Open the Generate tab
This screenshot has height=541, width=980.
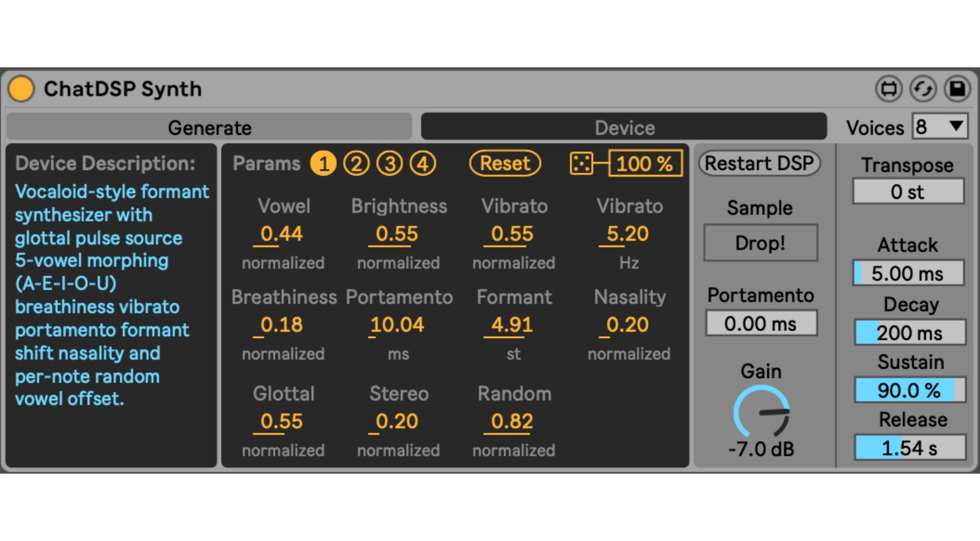tap(209, 127)
